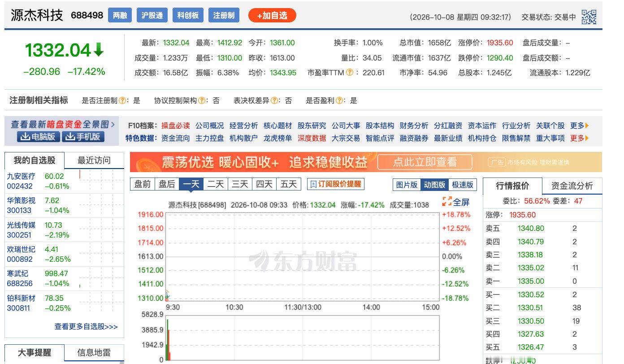The image size is (624, 364).
Task: Click the 加自选 button
Action: pyautogui.click(x=272, y=16)
